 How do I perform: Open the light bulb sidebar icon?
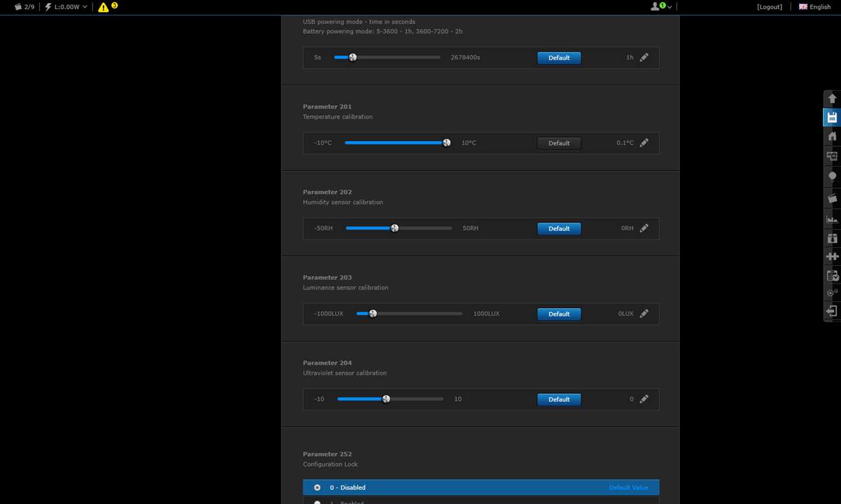[832, 176]
